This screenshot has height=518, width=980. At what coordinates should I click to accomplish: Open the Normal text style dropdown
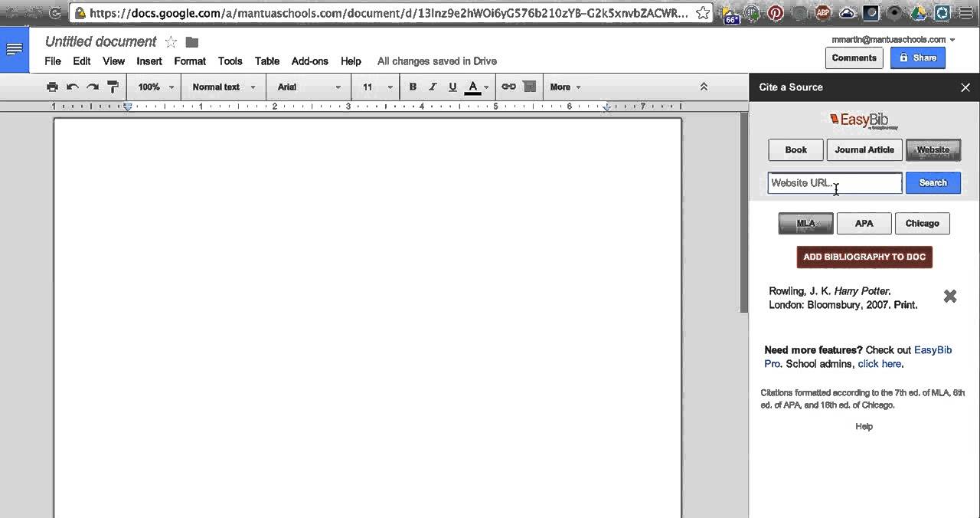(x=223, y=87)
